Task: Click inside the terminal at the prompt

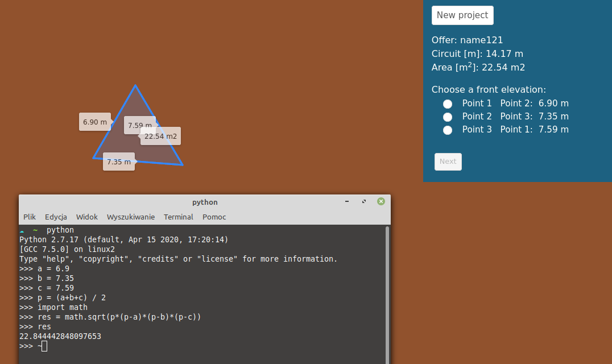Action: tap(43, 345)
